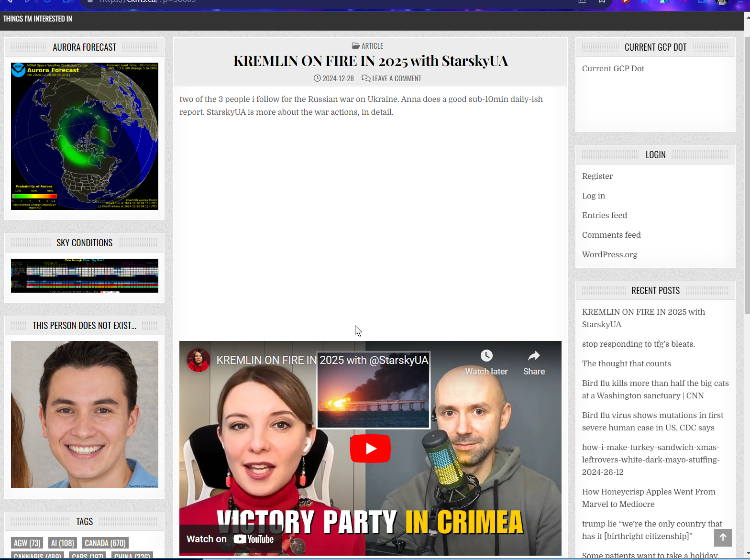Select the CANADA (670) tag
Viewport: 750px width, 560px height.
click(105, 543)
